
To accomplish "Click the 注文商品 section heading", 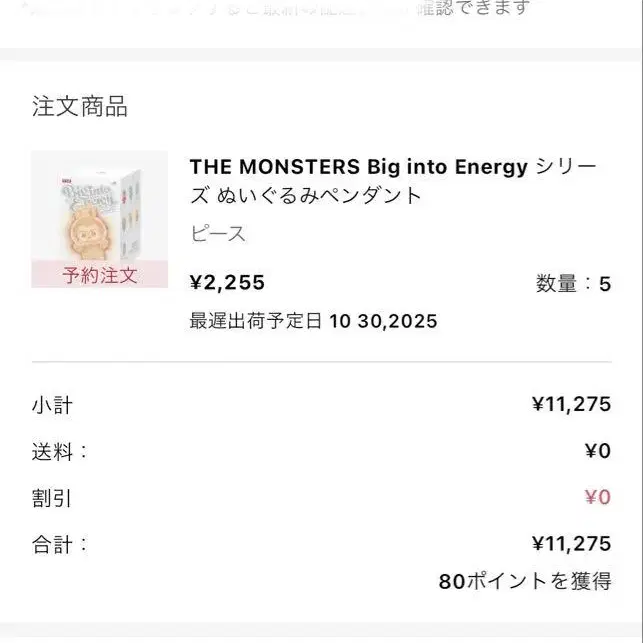I will (80, 107).
